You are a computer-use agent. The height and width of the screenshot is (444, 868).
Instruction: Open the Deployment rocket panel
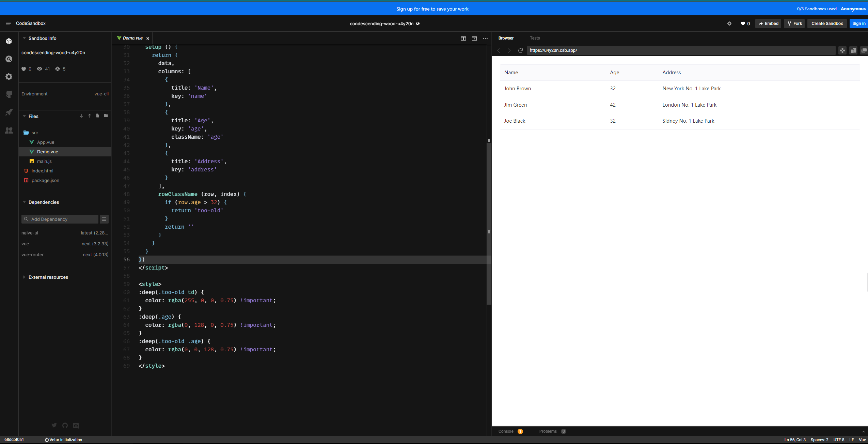point(9,112)
